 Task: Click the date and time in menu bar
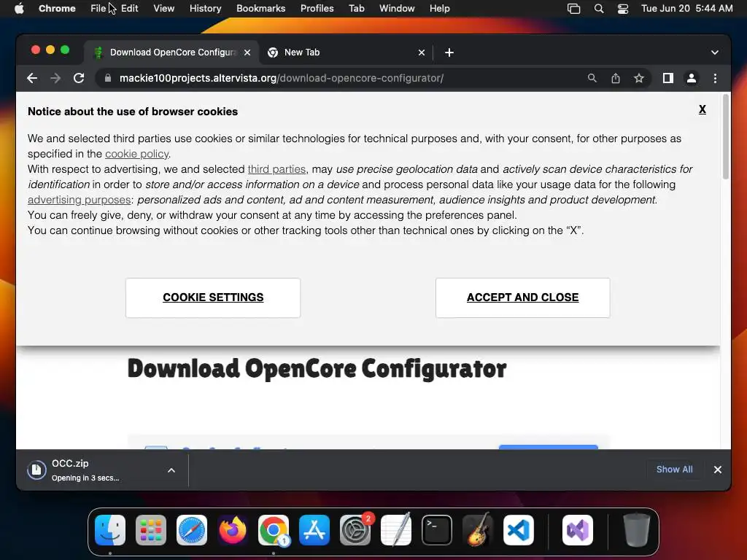[686, 9]
